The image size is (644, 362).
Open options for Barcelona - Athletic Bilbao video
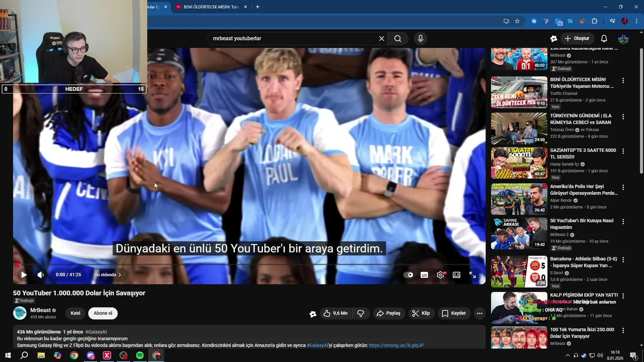623,260
